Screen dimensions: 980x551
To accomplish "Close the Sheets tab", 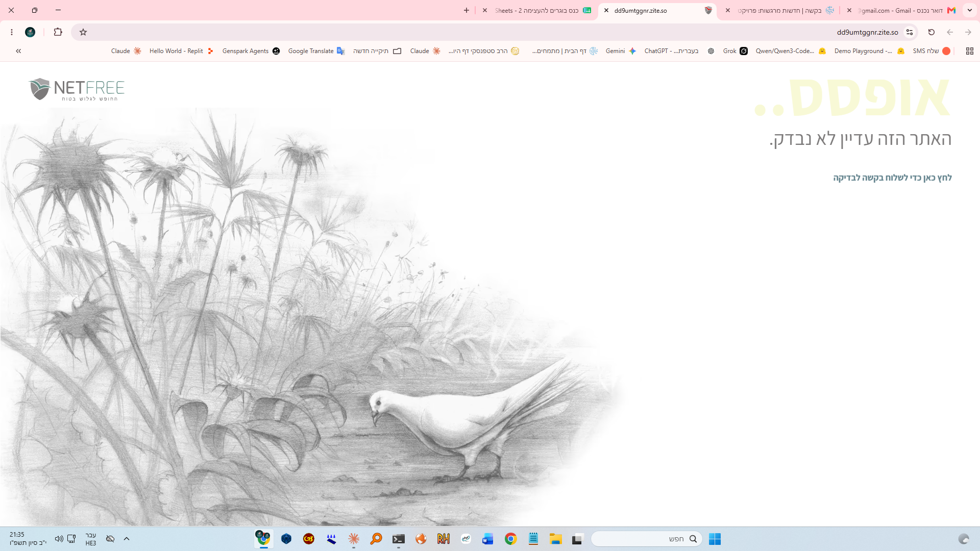I will click(x=485, y=10).
